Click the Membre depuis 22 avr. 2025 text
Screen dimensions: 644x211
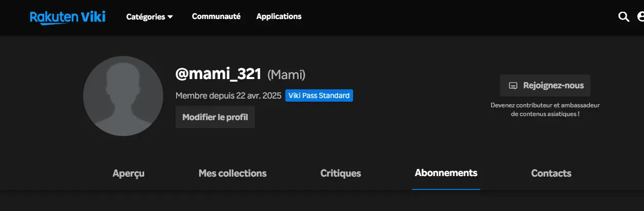228,95
